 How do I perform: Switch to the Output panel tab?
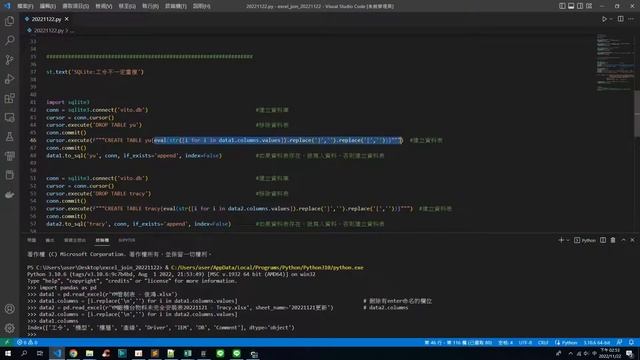tap(50, 240)
